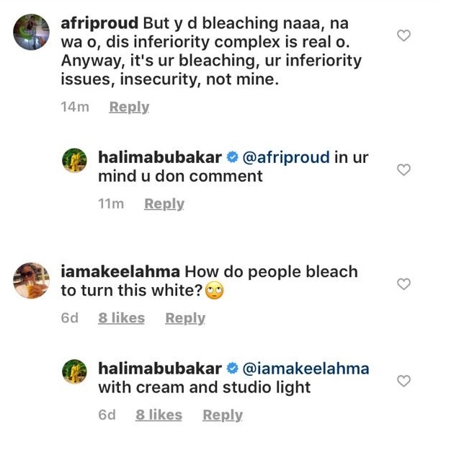Like halimabubakar's reply to afriproud
Screen dimensions: 464x476
click(404, 169)
